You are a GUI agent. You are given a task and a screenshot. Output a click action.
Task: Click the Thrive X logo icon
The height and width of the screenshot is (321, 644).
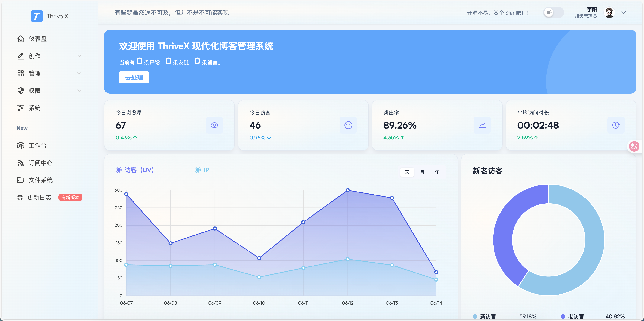[37, 16]
